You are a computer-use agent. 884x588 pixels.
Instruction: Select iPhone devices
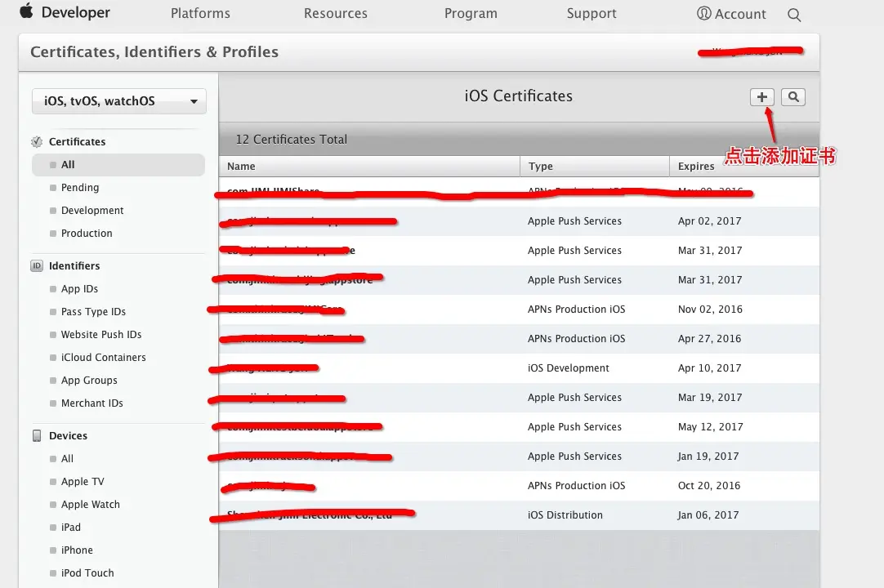coord(77,550)
